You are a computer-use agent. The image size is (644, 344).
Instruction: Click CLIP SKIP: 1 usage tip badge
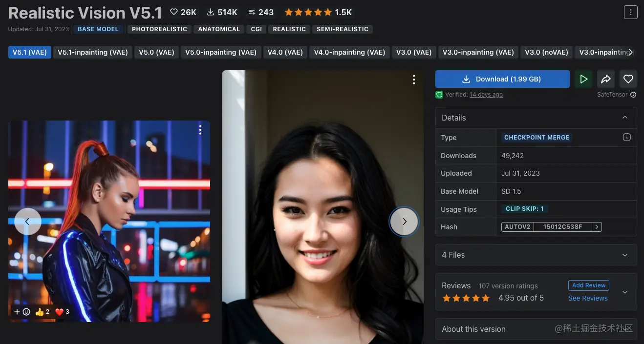[x=525, y=209]
